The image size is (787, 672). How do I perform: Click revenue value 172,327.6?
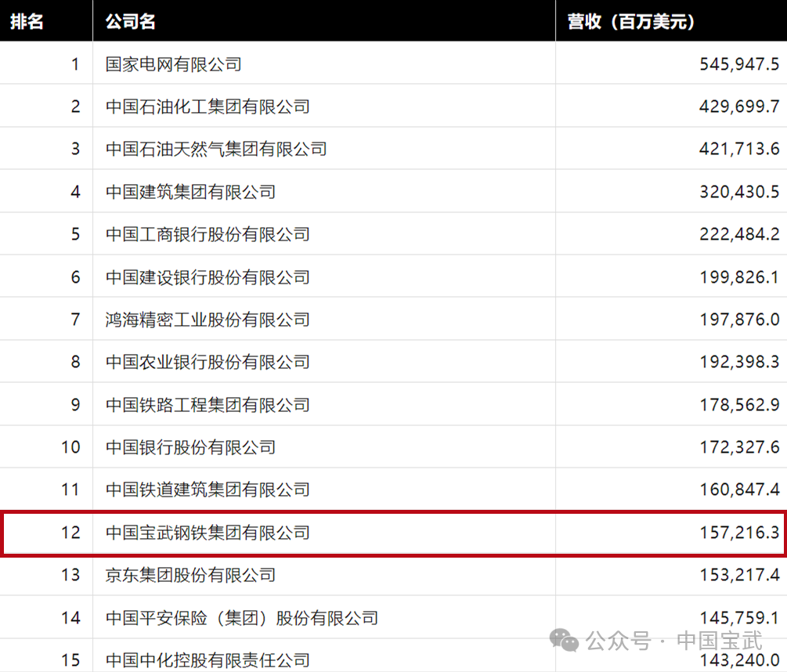click(x=738, y=447)
